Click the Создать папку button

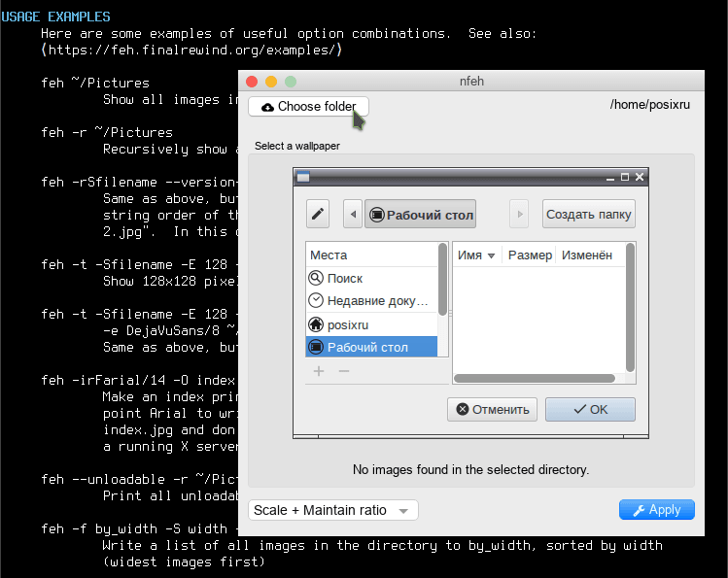click(x=589, y=214)
